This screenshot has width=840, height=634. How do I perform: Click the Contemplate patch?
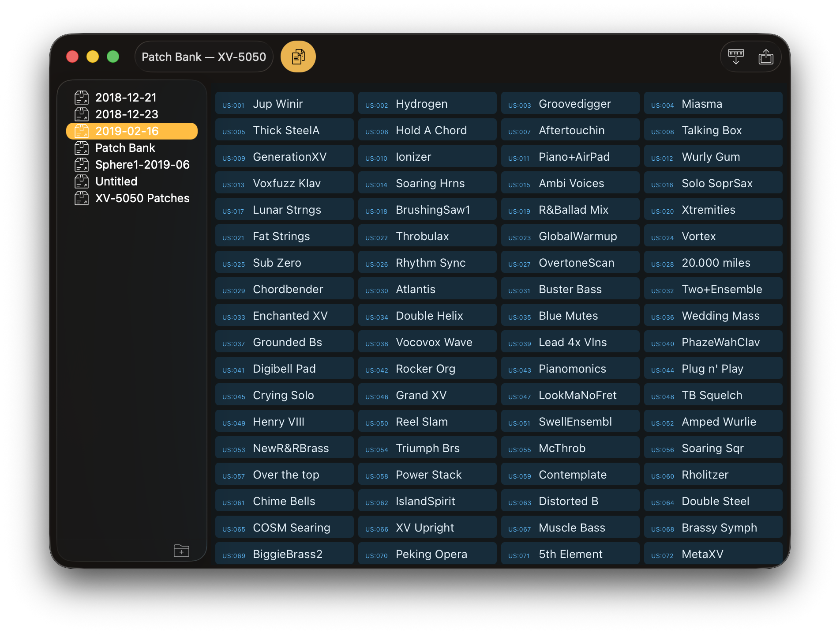click(x=570, y=474)
